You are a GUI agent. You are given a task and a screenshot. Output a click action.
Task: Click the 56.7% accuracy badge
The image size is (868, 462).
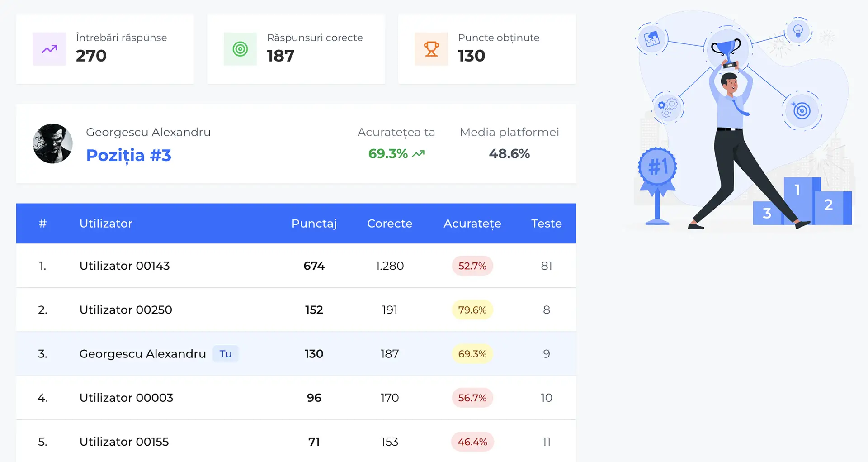click(472, 398)
